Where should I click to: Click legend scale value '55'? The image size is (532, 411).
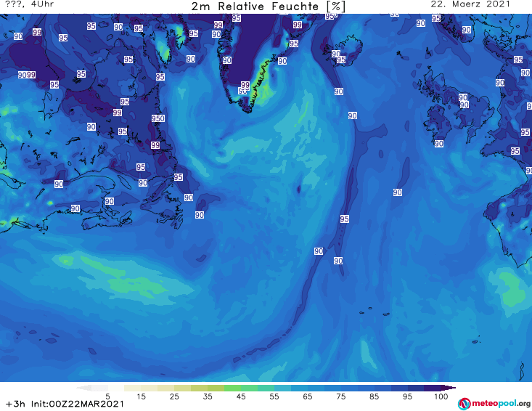[274, 396]
